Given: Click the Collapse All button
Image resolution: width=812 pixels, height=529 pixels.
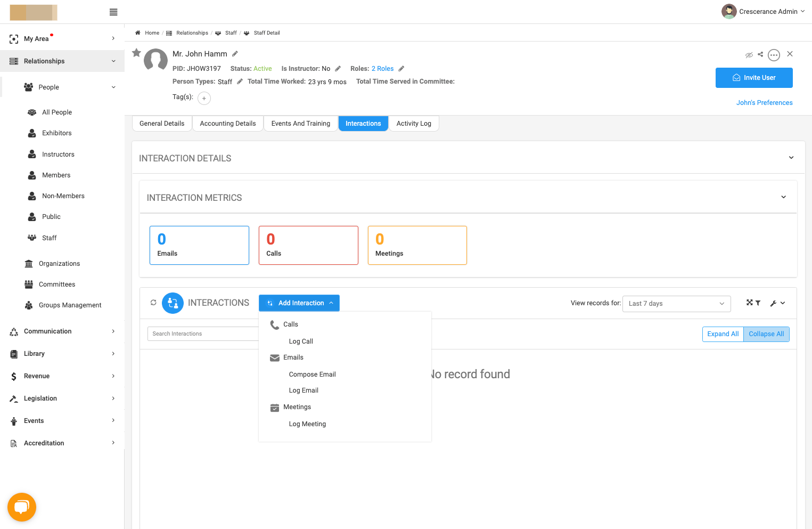Looking at the screenshot, I should click(766, 334).
